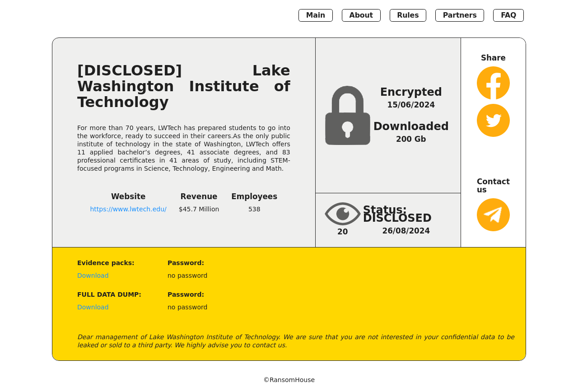Click the eye views icon
Screen dimensions: 578x392
(x=343, y=214)
